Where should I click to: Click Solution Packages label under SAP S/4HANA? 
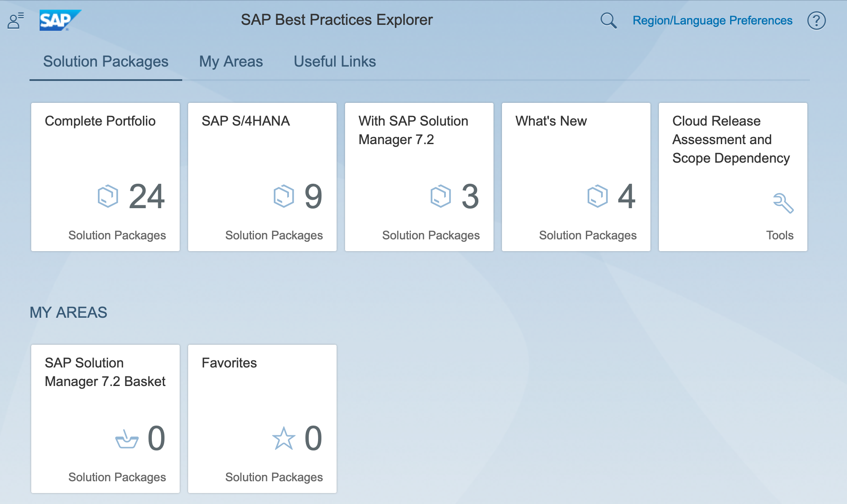point(274,235)
